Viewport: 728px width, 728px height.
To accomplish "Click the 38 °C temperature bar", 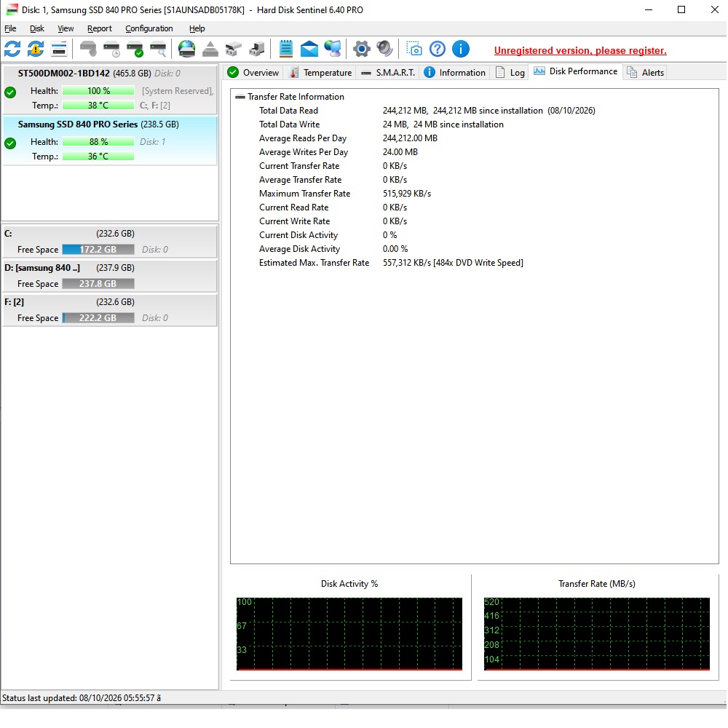I will pyautogui.click(x=98, y=106).
